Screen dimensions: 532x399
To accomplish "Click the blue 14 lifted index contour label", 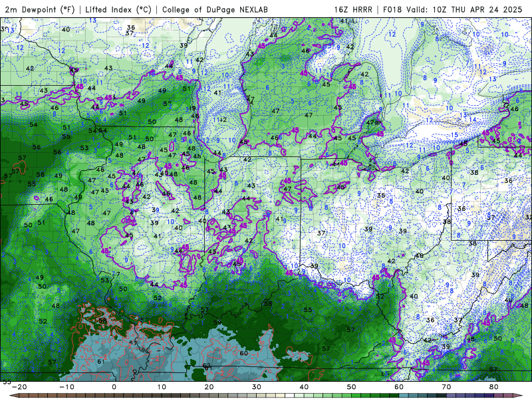I will pyautogui.click(x=473, y=120).
